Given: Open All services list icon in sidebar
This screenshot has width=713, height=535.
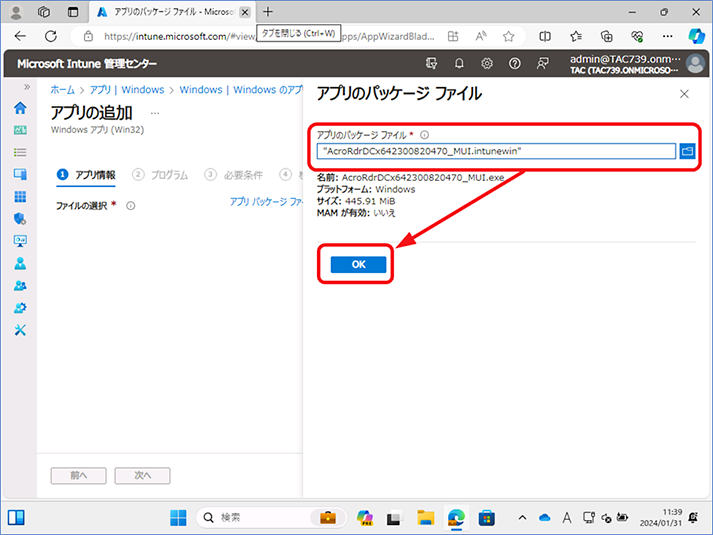Looking at the screenshot, I should 20,152.
